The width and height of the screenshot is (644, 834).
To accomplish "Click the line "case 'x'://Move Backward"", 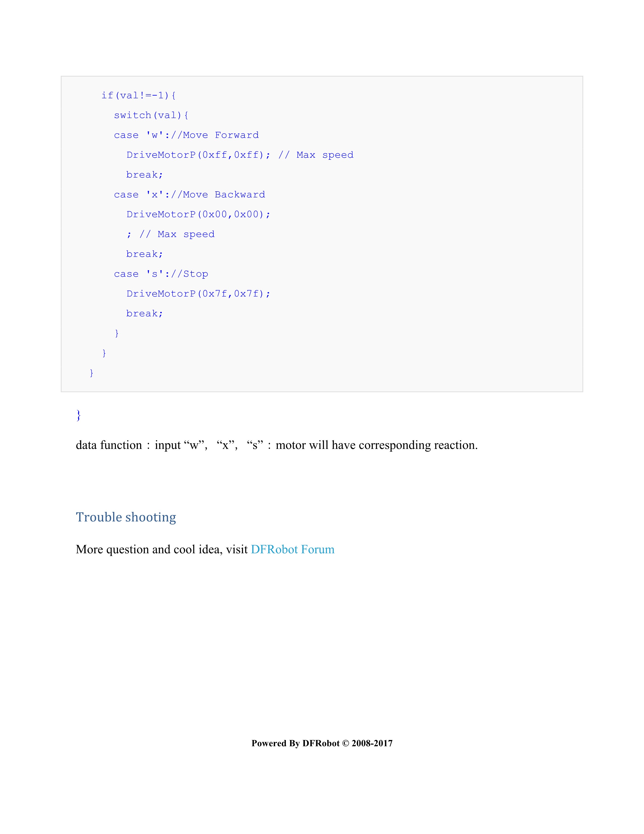I will click(x=189, y=195).
